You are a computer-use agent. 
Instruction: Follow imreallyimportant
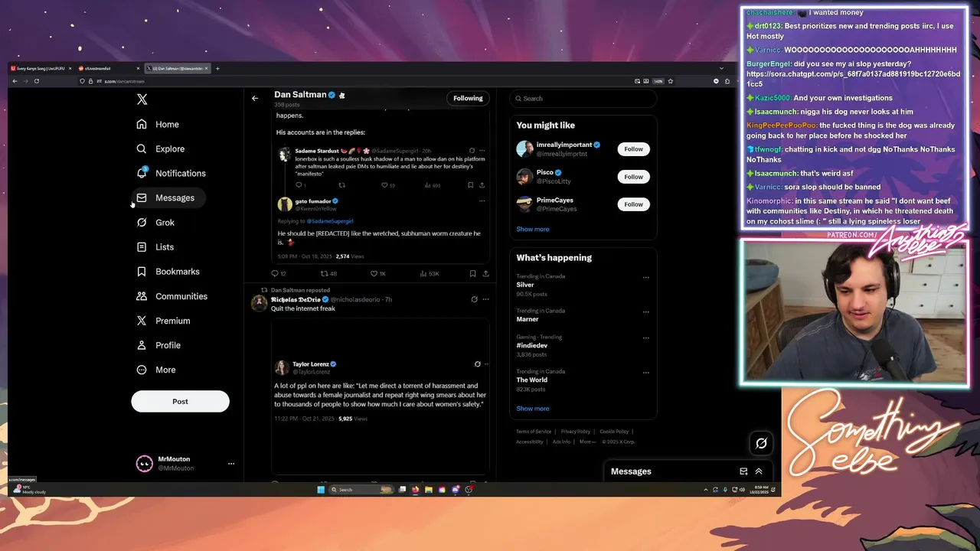(x=633, y=149)
